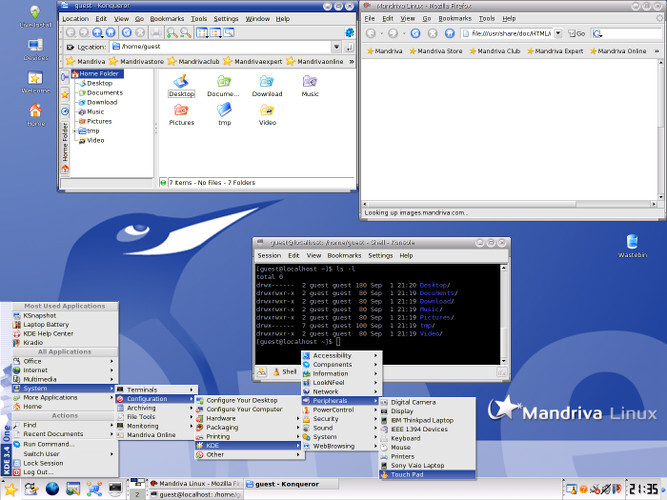
Task: Open the Location bar dropdown arrow in Konqueror
Action: [336, 47]
